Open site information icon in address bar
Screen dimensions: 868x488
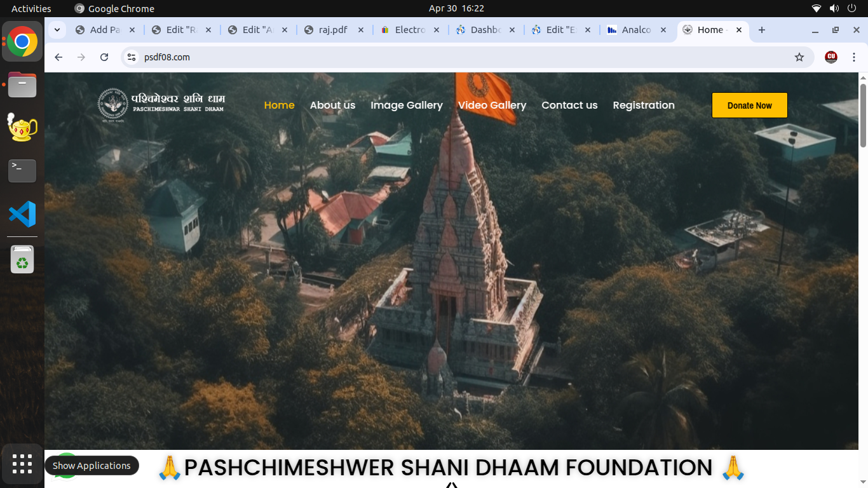click(132, 57)
